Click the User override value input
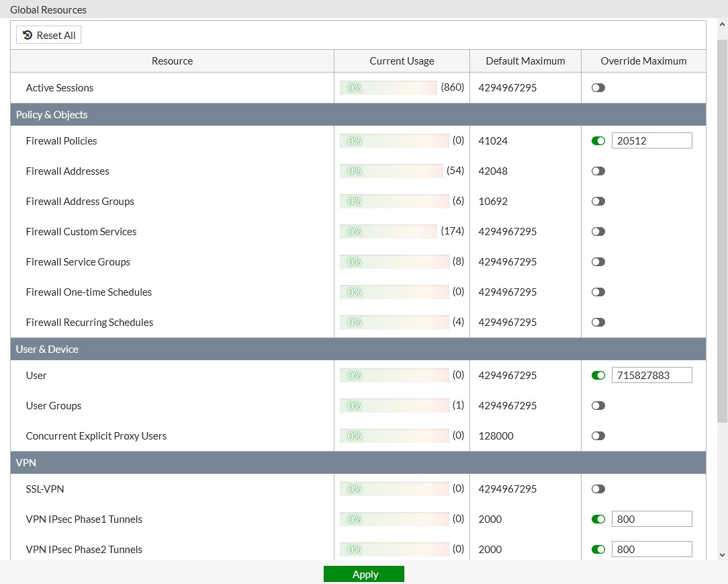The height and width of the screenshot is (584, 728). pyautogui.click(x=651, y=376)
